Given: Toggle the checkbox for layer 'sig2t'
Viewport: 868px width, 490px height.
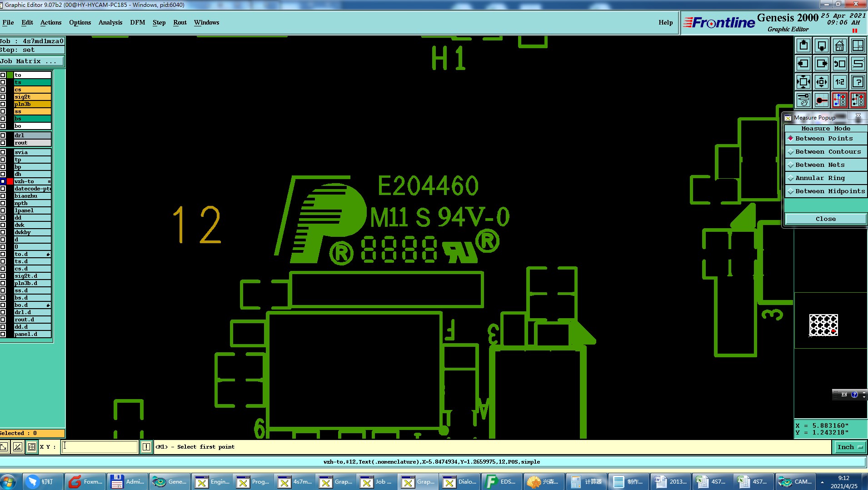Looking at the screenshot, I should point(3,97).
